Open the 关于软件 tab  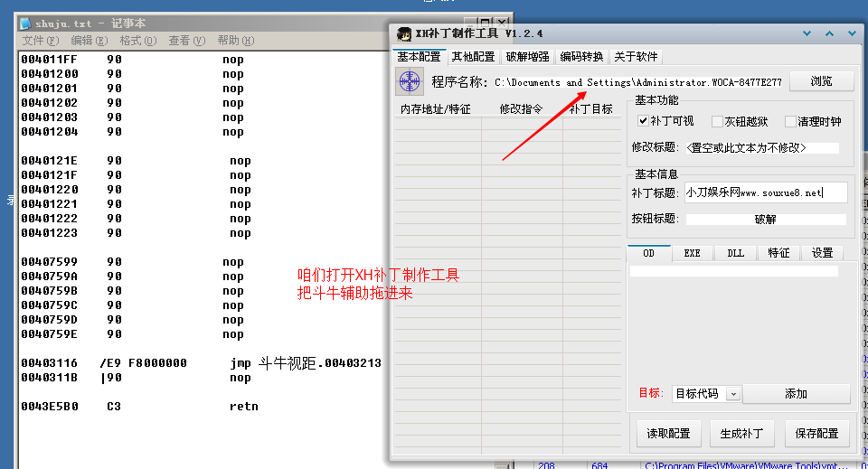click(636, 56)
